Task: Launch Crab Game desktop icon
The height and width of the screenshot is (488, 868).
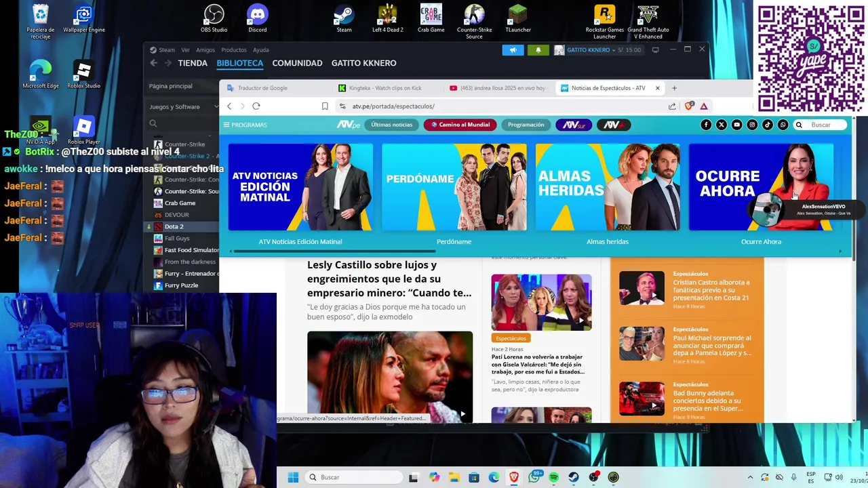Action: point(431,18)
